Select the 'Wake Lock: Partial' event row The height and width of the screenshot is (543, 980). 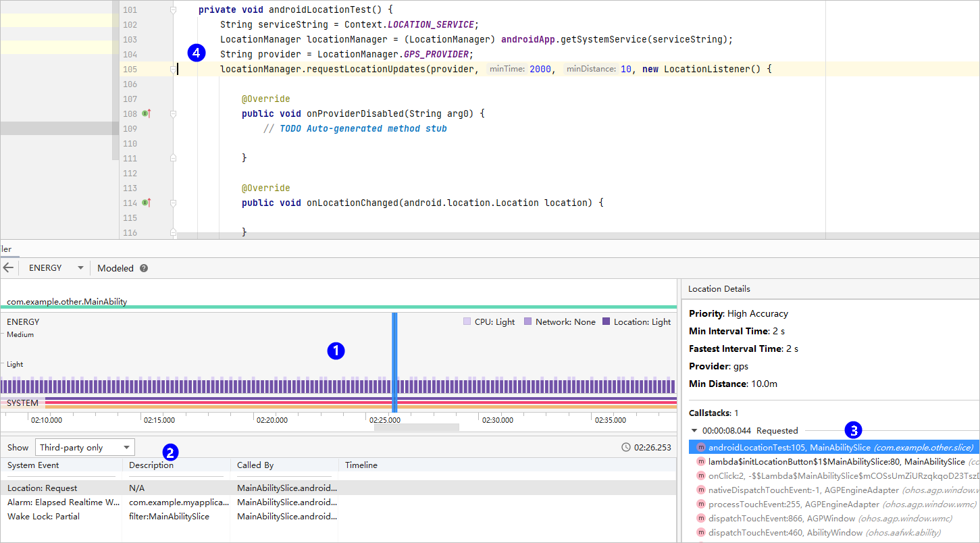point(338,517)
